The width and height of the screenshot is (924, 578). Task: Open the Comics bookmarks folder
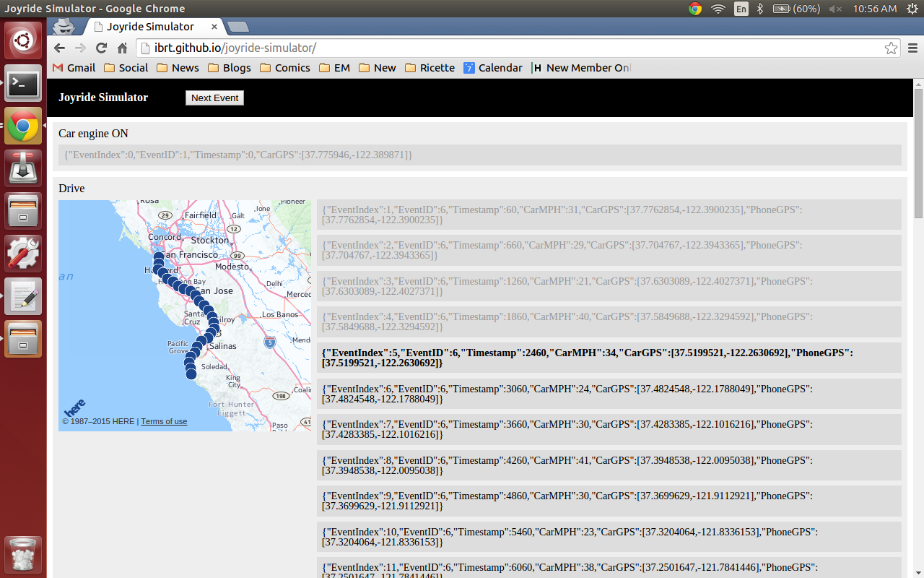[x=285, y=68]
